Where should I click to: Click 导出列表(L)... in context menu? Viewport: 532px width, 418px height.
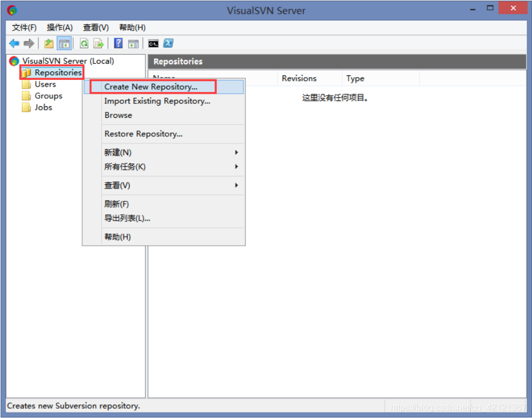click(164, 218)
